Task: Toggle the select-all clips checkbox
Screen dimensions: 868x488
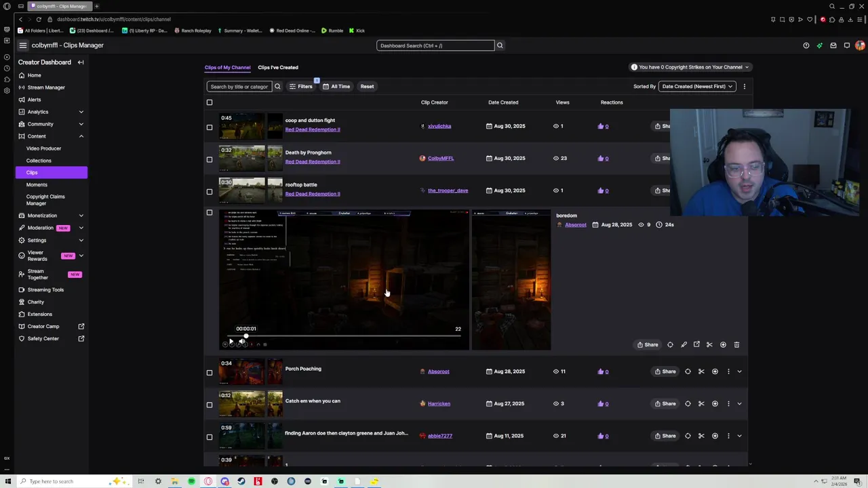Action: (210, 102)
